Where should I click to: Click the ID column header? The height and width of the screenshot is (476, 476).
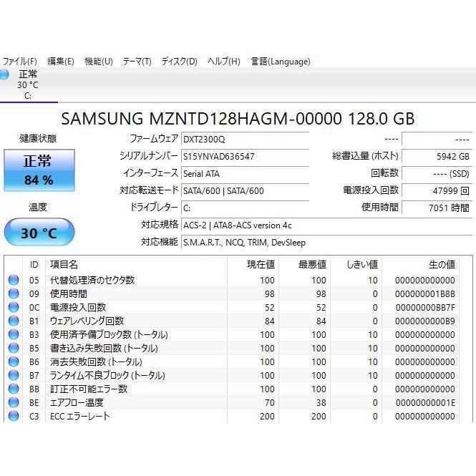tap(34, 264)
